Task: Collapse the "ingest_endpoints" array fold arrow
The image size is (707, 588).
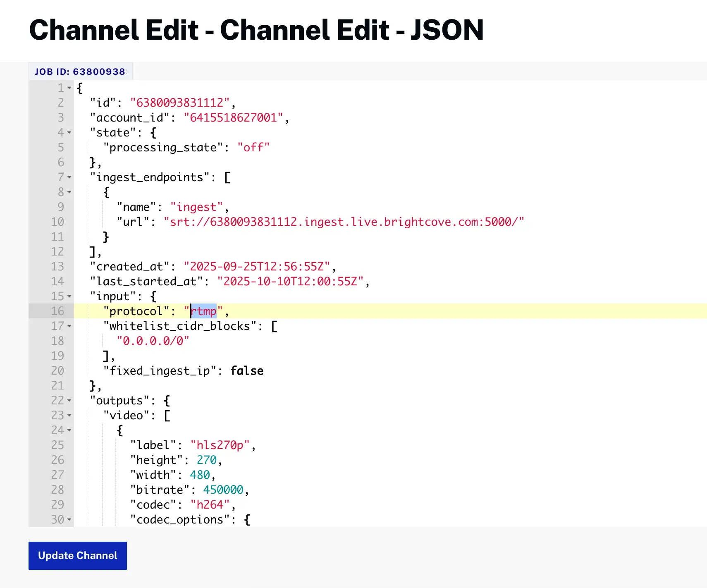Action: coord(69,178)
